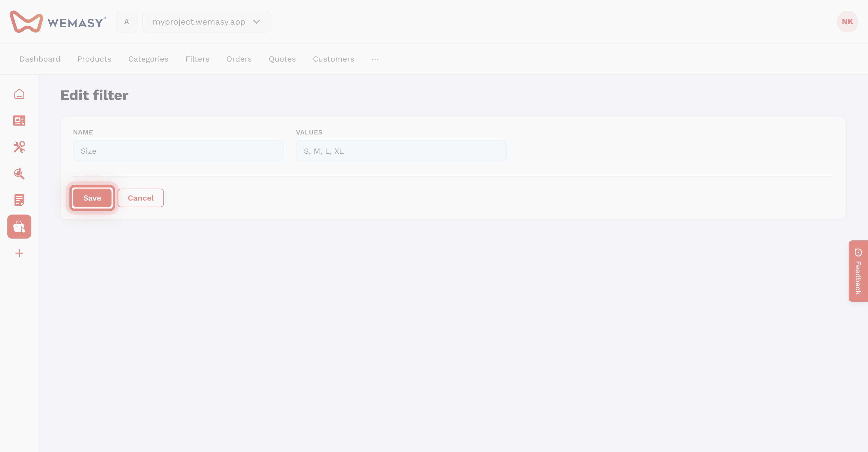Expand the myproject.wemasy.app dropdown
The width and height of the screenshot is (868, 452).
(206, 21)
